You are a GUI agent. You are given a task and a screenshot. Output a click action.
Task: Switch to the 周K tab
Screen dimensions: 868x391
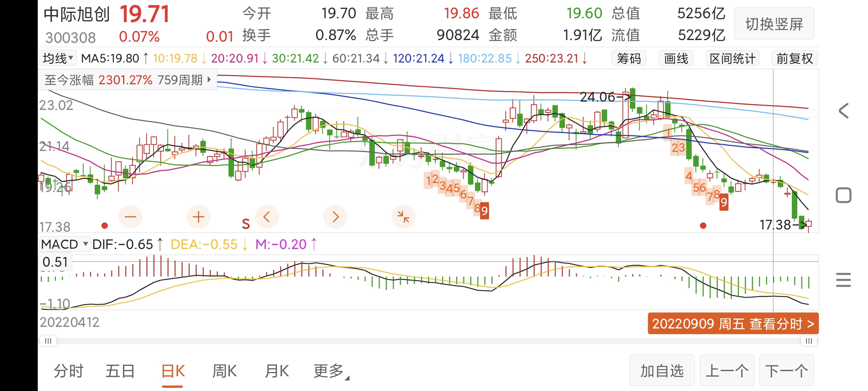(x=224, y=371)
